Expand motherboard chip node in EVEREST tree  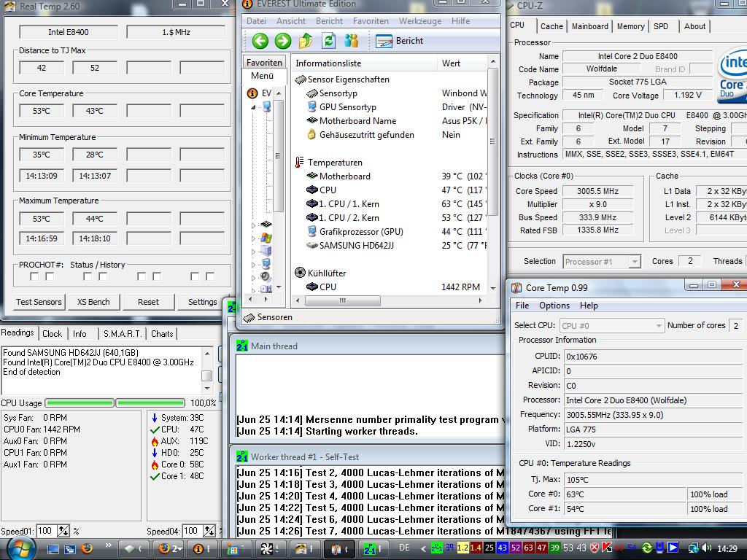click(253, 225)
